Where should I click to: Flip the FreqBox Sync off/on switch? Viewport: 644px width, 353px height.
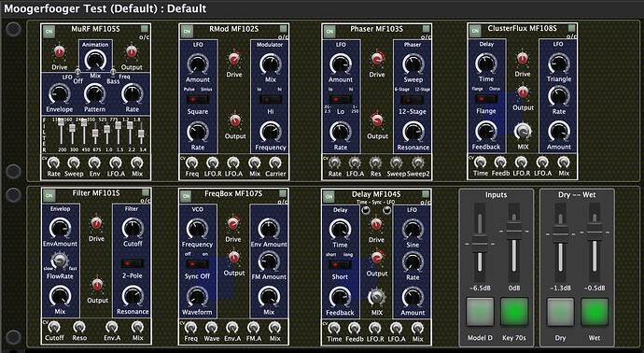pos(197,264)
